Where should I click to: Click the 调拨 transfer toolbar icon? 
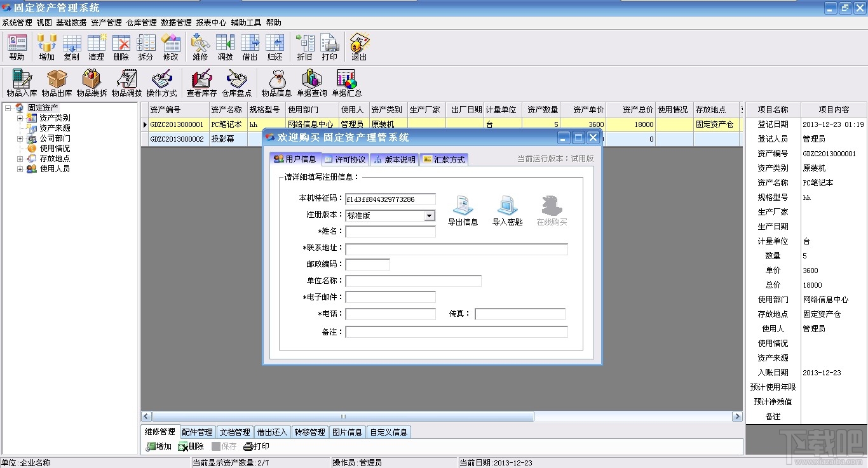point(225,47)
